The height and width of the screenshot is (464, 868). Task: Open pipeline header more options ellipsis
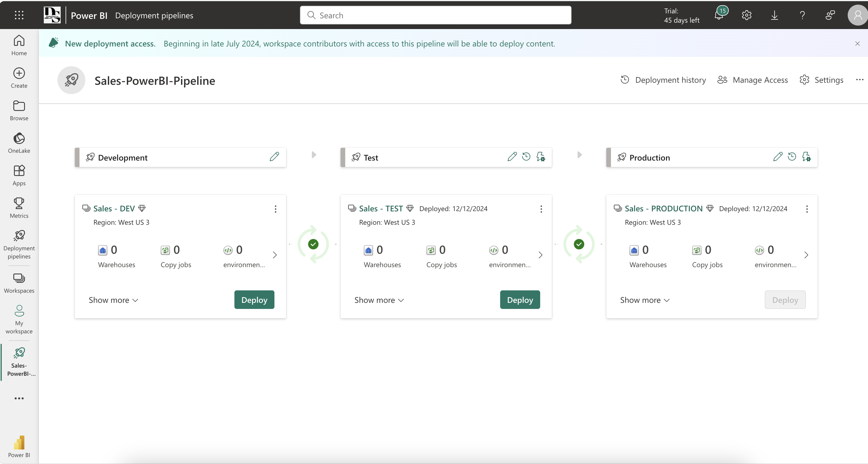(x=860, y=80)
